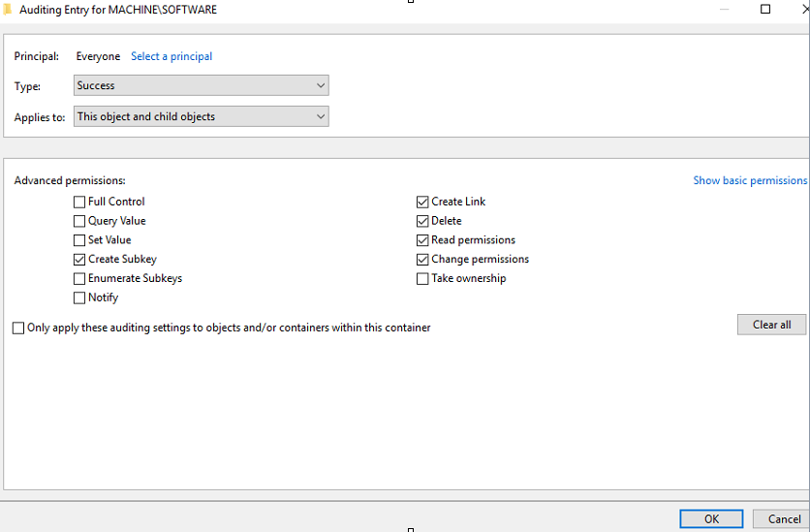Uncheck Read permissions checkbox
810x532 pixels.
coord(422,240)
